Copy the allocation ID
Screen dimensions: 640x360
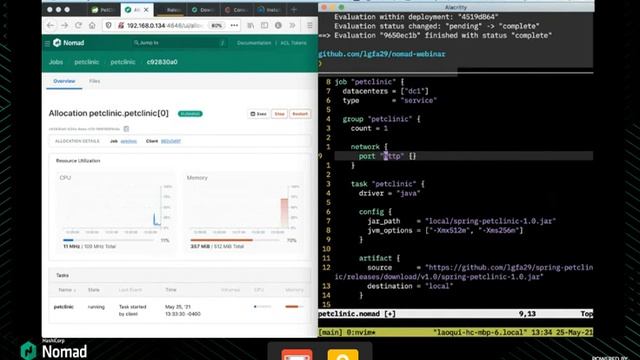pyautogui.click(x=127, y=129)
